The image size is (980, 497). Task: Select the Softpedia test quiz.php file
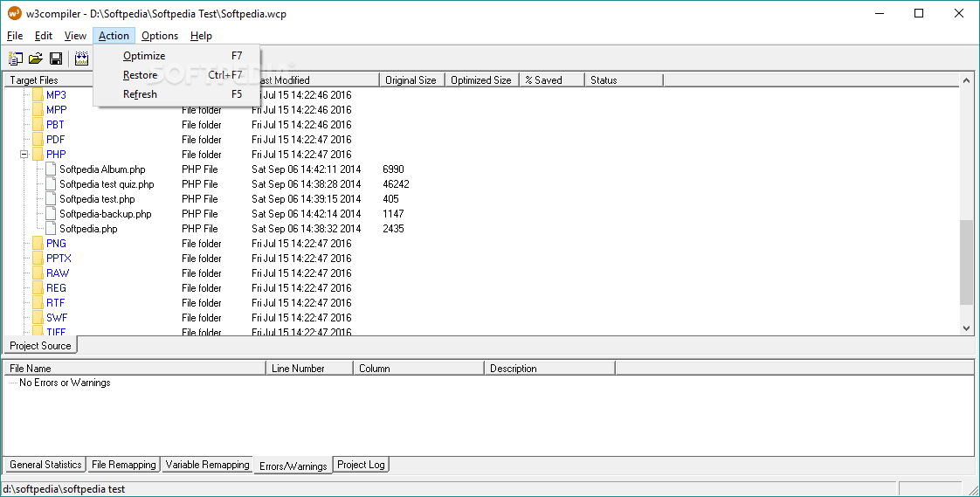click(107, 184)
